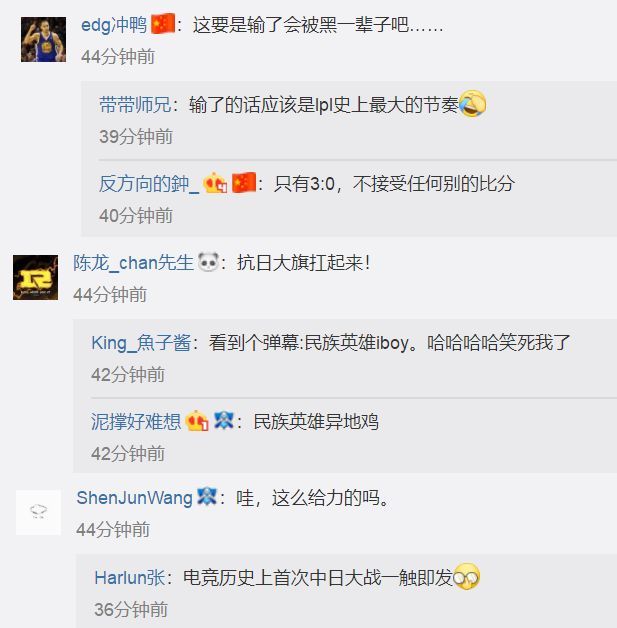Image resolution: width=617 pixels, height=628 pixels.
Task: View 陈龙_chan先生 profile page
Action: pos(133,263)
